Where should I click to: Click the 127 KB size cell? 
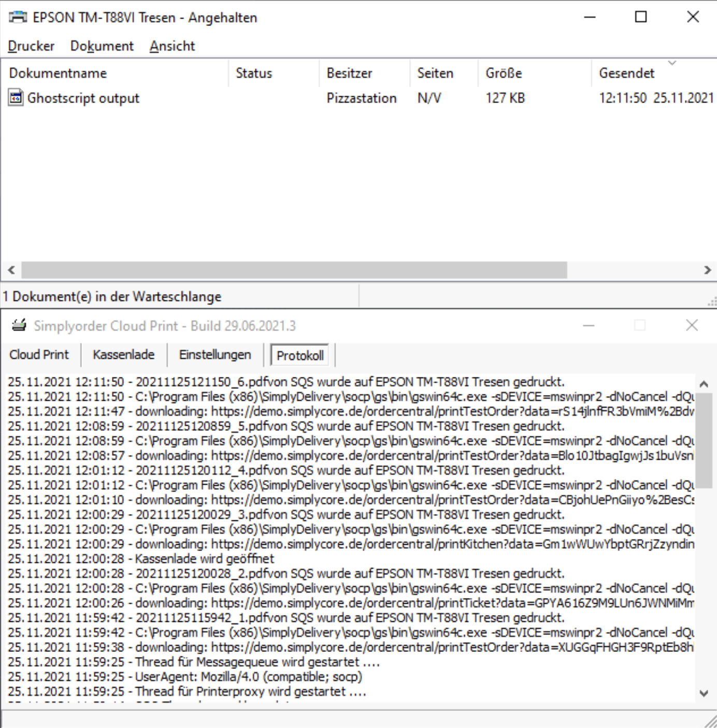click(x=505, y=98)
